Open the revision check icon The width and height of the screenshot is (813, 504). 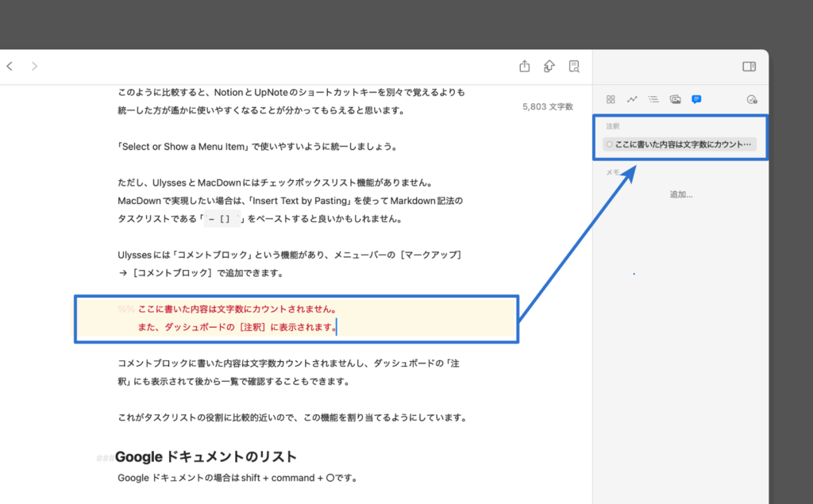(752, 99)
